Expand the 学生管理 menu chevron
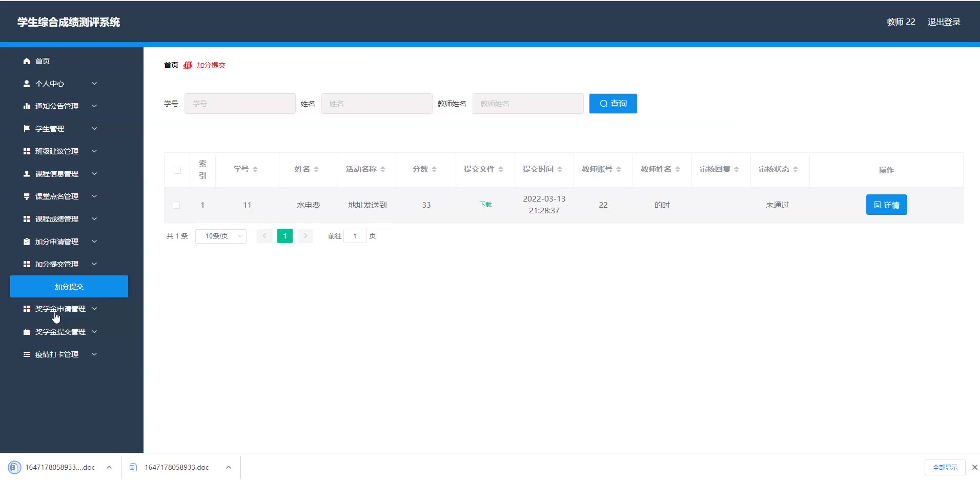The height and width of the screenshot is (480, 980). (94, 129)
